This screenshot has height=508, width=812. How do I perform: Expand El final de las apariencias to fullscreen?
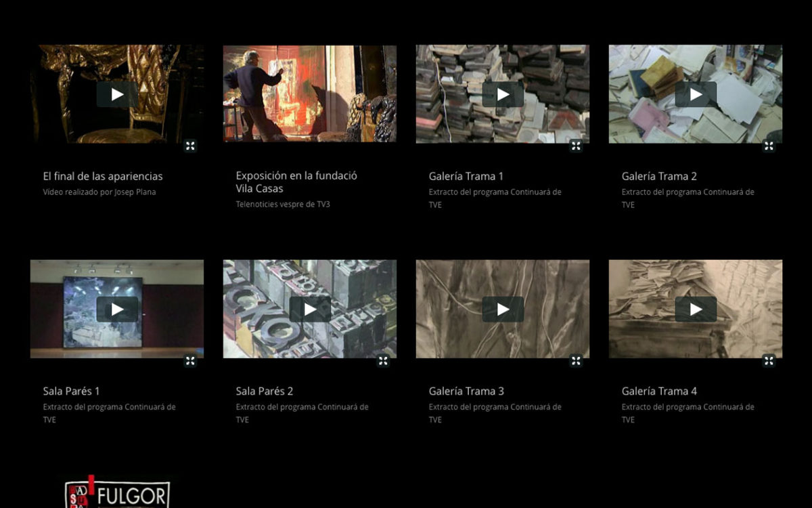[190, 146]
